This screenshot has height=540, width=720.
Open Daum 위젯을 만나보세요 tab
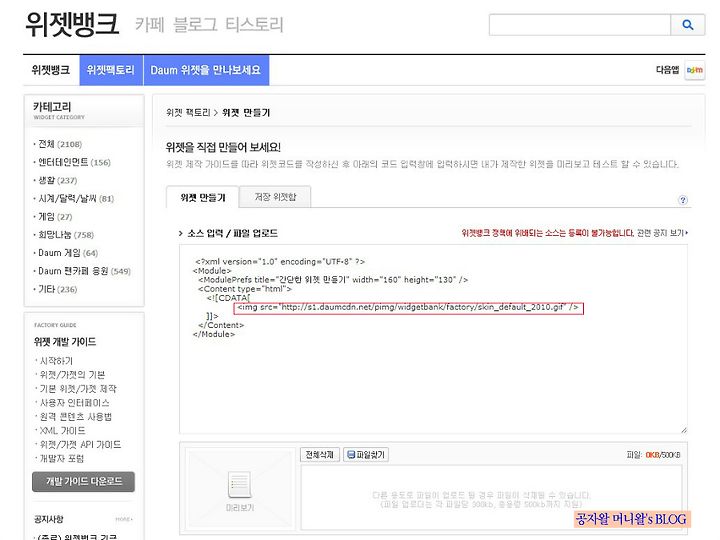206,70
